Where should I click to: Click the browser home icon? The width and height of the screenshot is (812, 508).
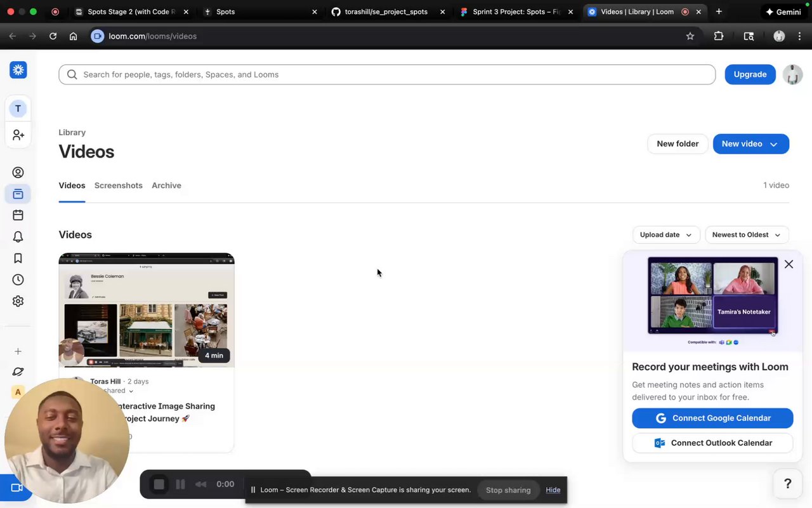73,36
